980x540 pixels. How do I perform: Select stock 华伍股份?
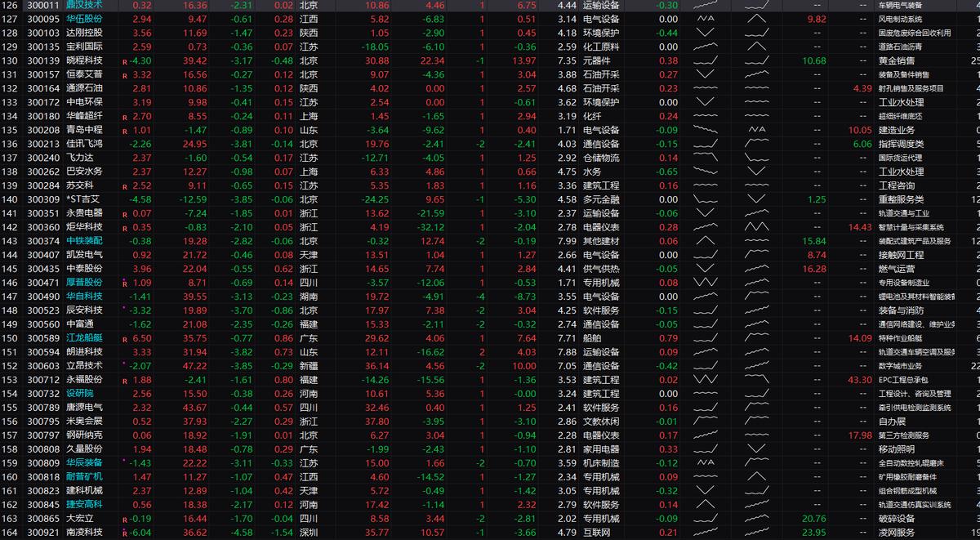click(x=84, y=19)
